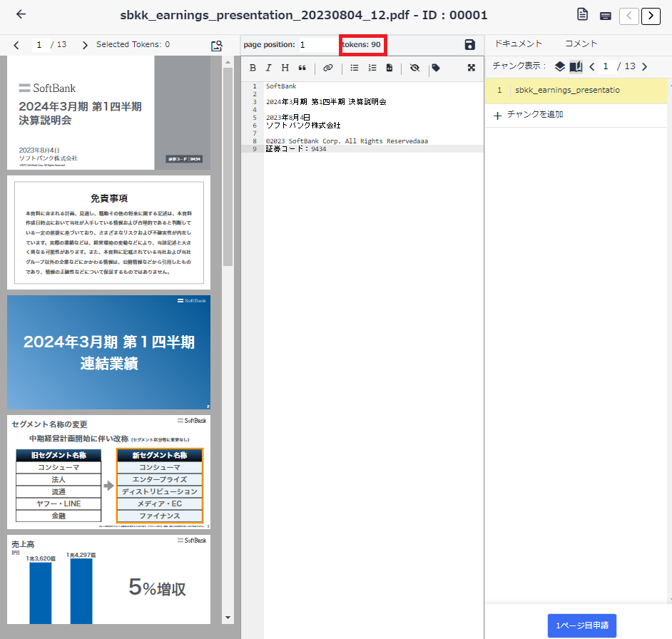672x639 pixels.
Task: Click the file insert icon in the toolbar
Action: tap(389, 68)
